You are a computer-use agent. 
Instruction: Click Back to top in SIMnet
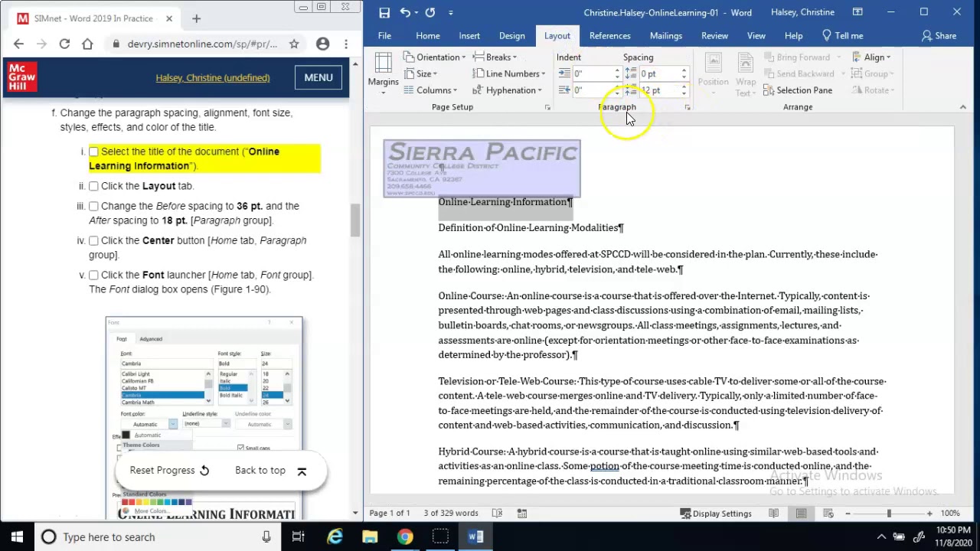point(271,471)
